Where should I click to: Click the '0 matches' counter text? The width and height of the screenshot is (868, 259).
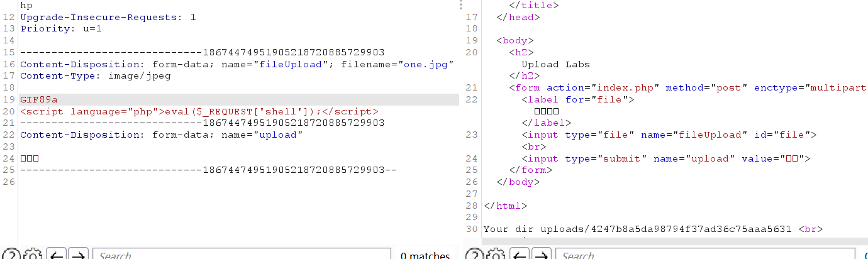pos(425,256)
